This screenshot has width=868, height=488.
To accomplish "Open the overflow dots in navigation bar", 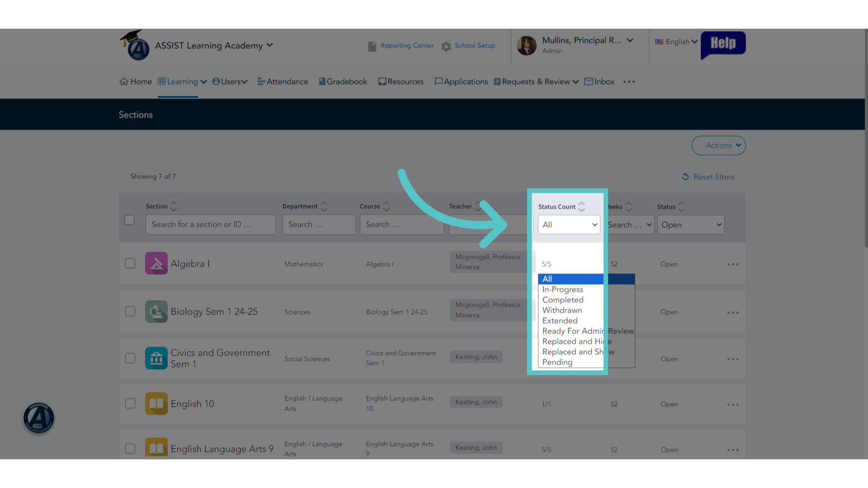I will tap(629, 82).
